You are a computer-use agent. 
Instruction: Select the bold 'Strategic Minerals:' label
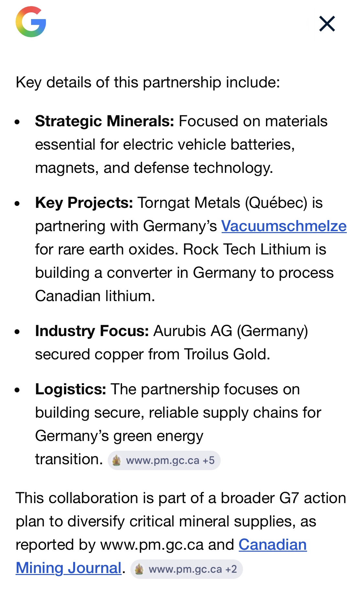(105, 121)
